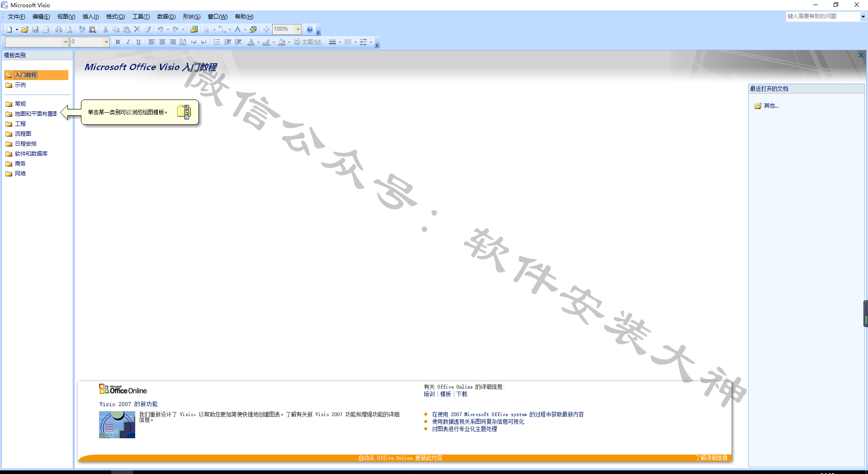The width and height of the screenshot is (868, 474).
Task: Open the Visio 2007 的新功能 link
Action: point(128,404)
